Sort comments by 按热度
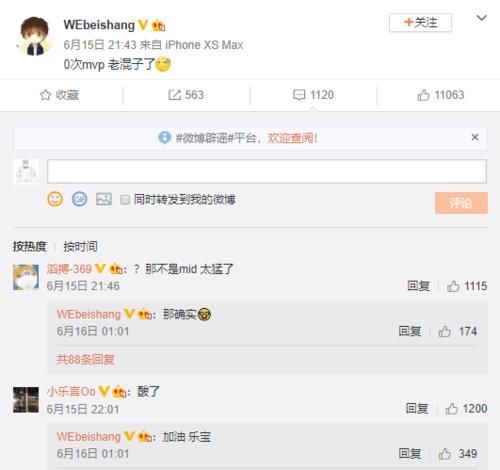The width and height of the screenshot is (500, 470). (x=29, y=247)
